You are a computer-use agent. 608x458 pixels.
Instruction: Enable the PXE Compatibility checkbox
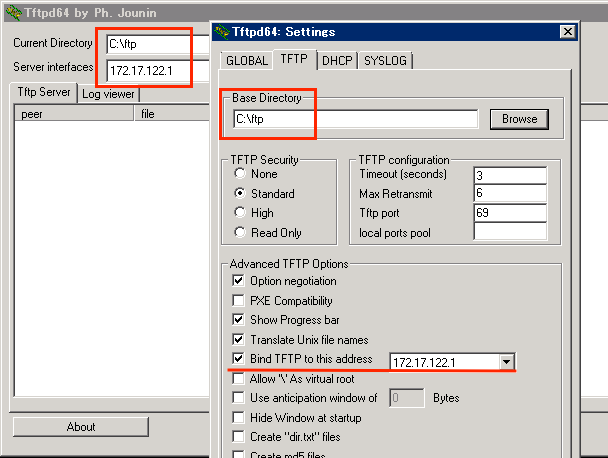tap(238, 300)
